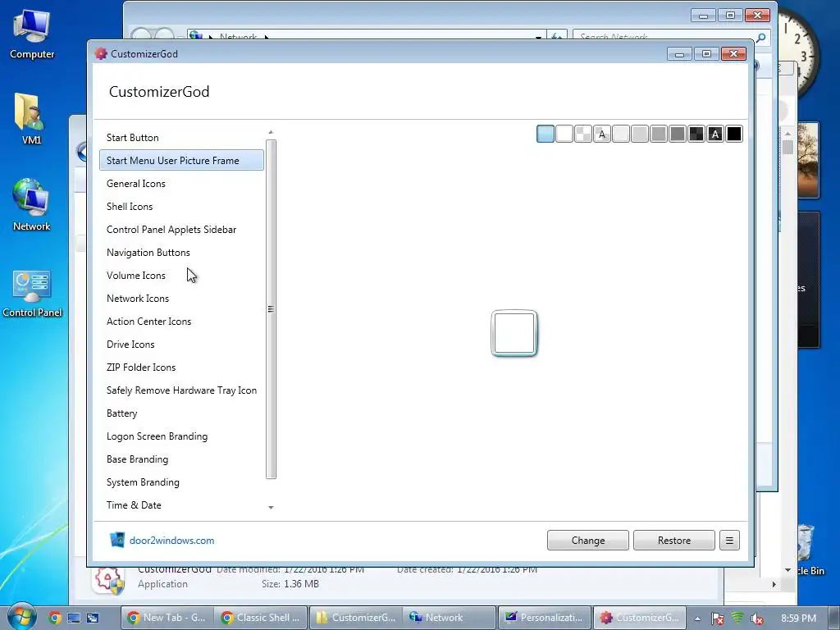Open Start Button category
840x630 pixels.
point(181,138)
